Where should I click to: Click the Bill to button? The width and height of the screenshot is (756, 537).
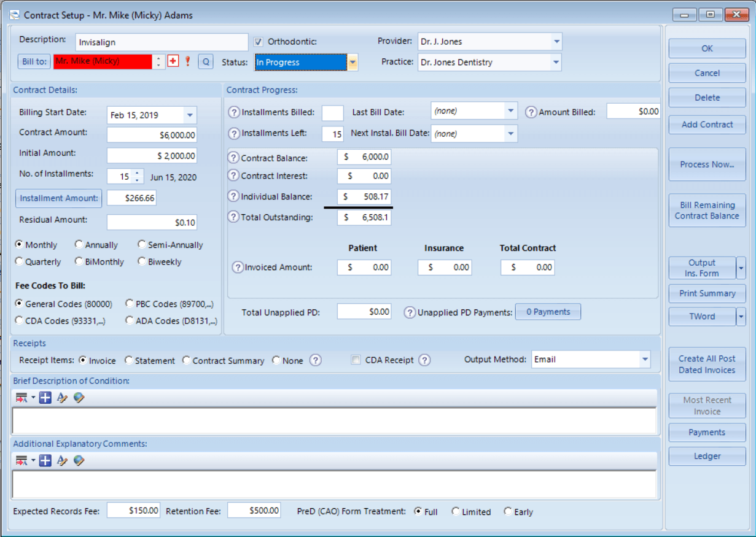click(34, 61)
